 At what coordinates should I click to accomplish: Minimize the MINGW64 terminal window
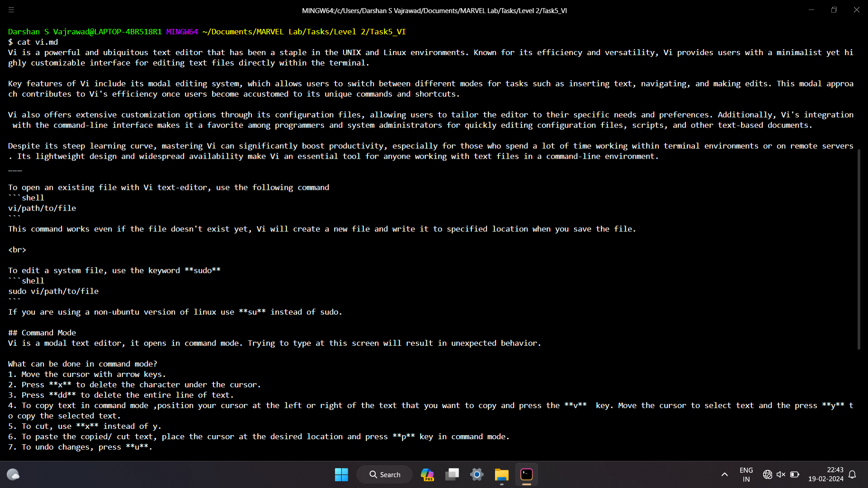811,10
